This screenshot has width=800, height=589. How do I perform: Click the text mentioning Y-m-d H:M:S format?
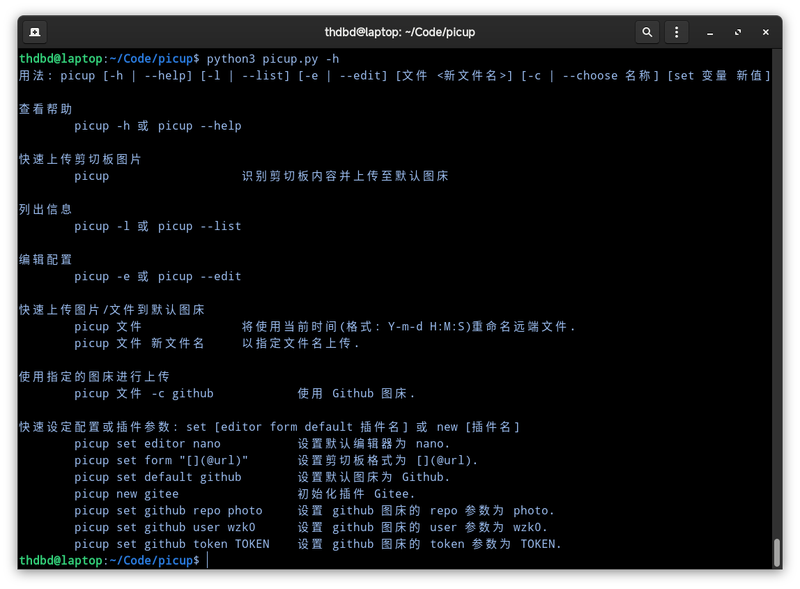pos(409,327)
